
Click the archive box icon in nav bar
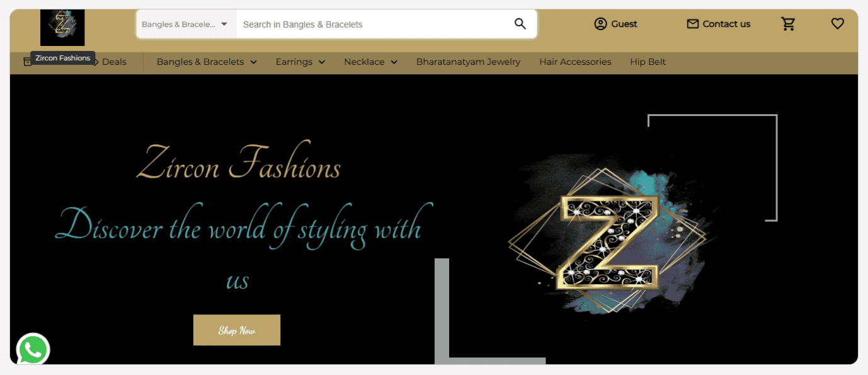tap(26, 62)
